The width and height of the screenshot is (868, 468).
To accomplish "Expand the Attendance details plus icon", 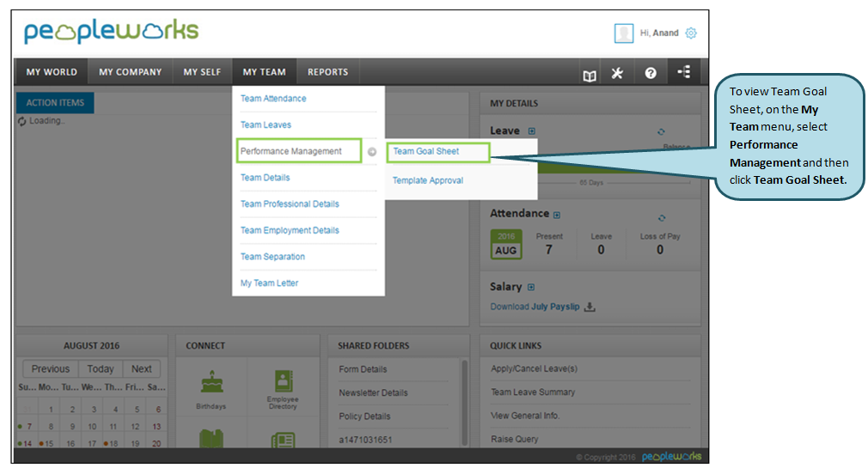I will 557,216.
